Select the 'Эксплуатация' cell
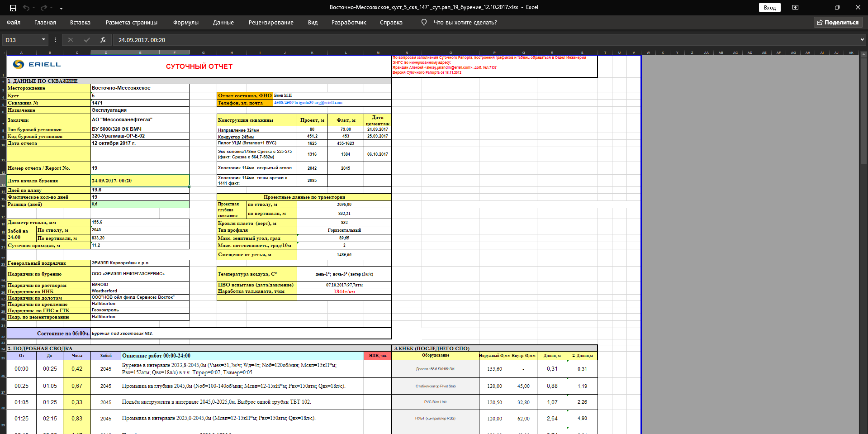This screenshot has width=868, height=434. [x=140, y=110]
